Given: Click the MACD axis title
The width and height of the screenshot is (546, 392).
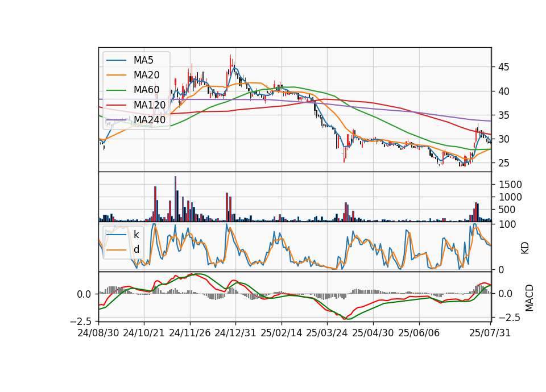Looking at the screenshot, I should (530, 298).
